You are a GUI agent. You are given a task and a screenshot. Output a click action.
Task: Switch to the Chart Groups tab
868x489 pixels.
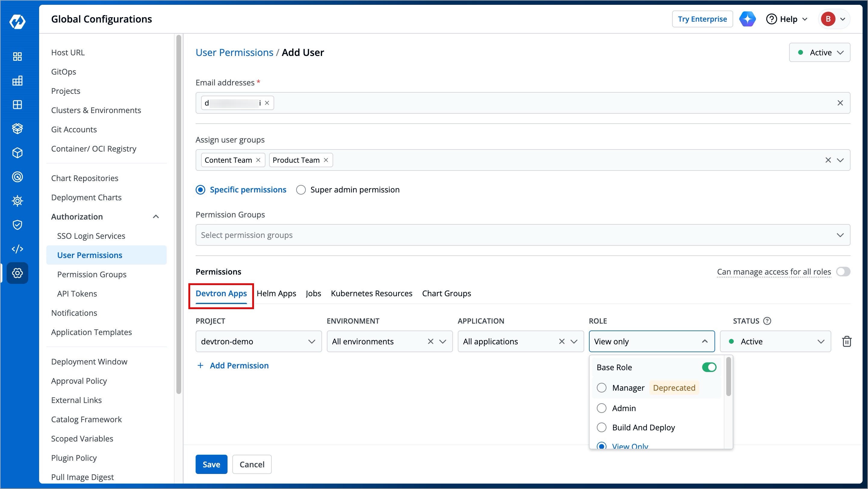[446, 293]
